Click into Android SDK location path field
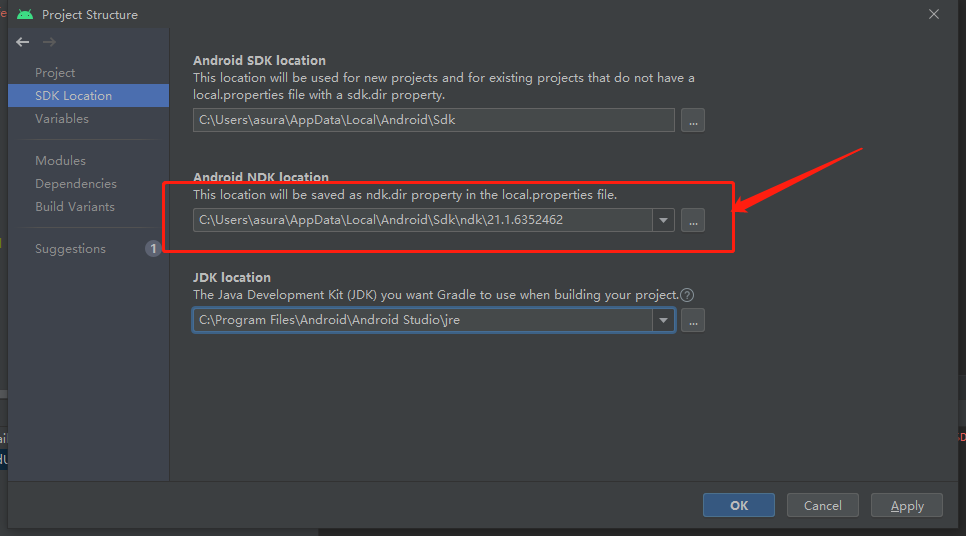This screenshot has height=536, width=966. (x=433, y=120)
